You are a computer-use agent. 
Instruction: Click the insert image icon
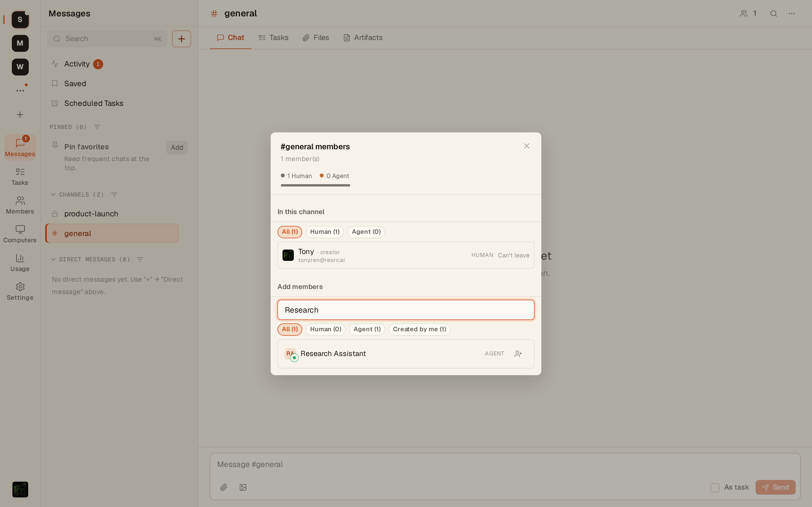click(x=243, y=487)
